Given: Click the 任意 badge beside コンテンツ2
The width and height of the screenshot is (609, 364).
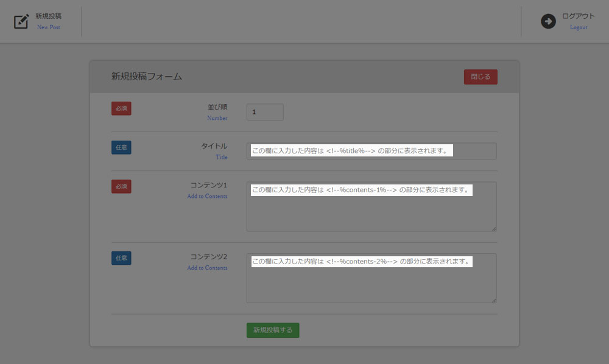Looking at the screenshot, I should coord(121,258).
